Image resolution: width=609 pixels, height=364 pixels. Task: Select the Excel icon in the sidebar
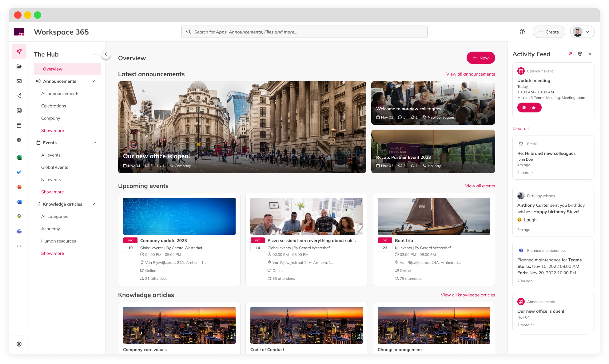(x=19, y=157)
